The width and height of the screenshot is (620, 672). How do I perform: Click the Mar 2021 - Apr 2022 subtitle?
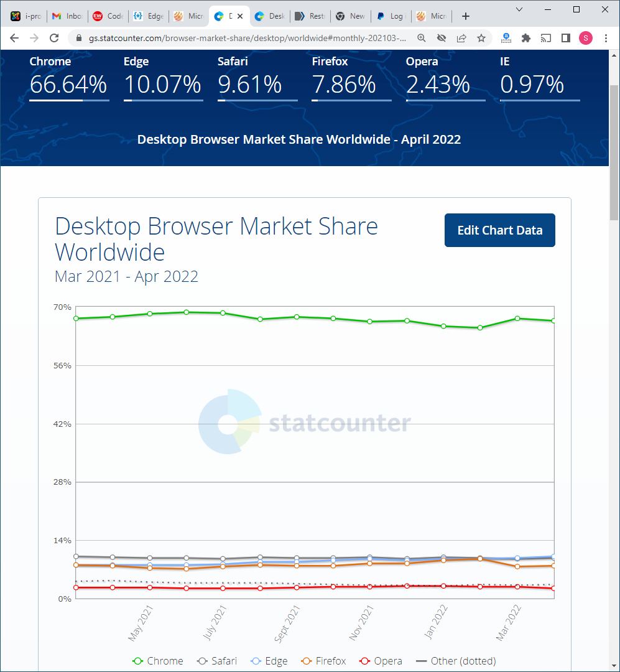tap(126, 276)
